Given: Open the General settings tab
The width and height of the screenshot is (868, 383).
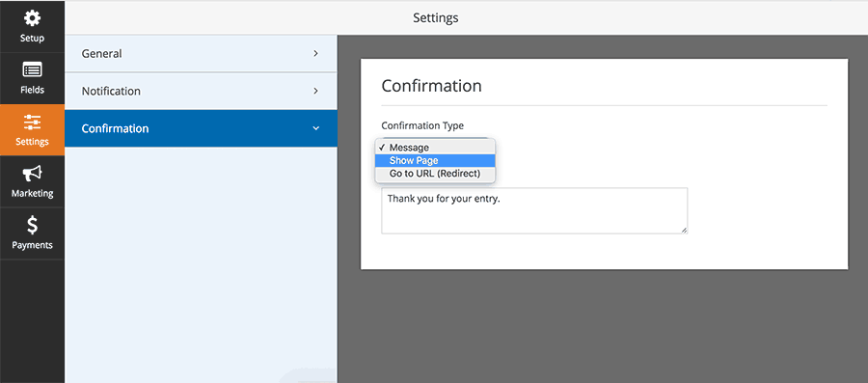Looking at the screenshot, I should click(201, 54).
